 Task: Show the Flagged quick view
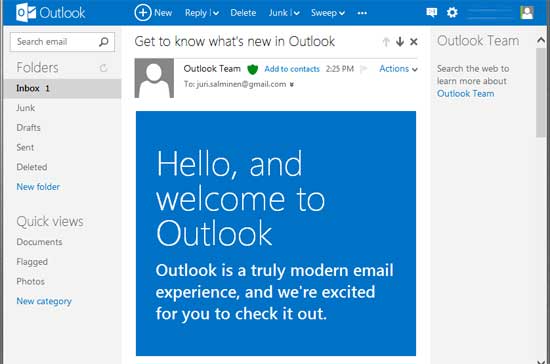pyautogui.click(x=32, y=262)
